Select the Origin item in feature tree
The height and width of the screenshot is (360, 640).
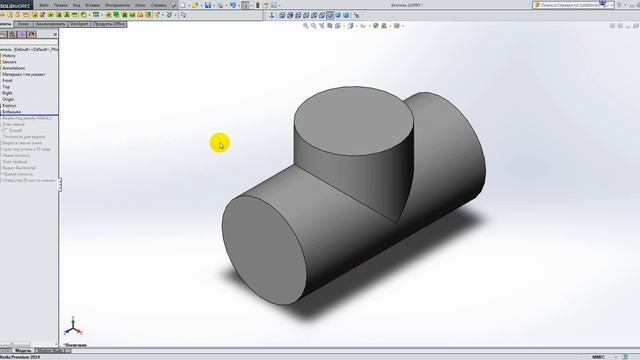coord(8,99)
